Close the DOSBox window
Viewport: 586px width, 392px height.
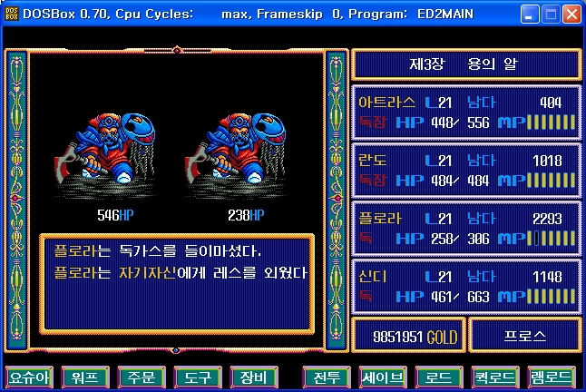tap(571, 15)
